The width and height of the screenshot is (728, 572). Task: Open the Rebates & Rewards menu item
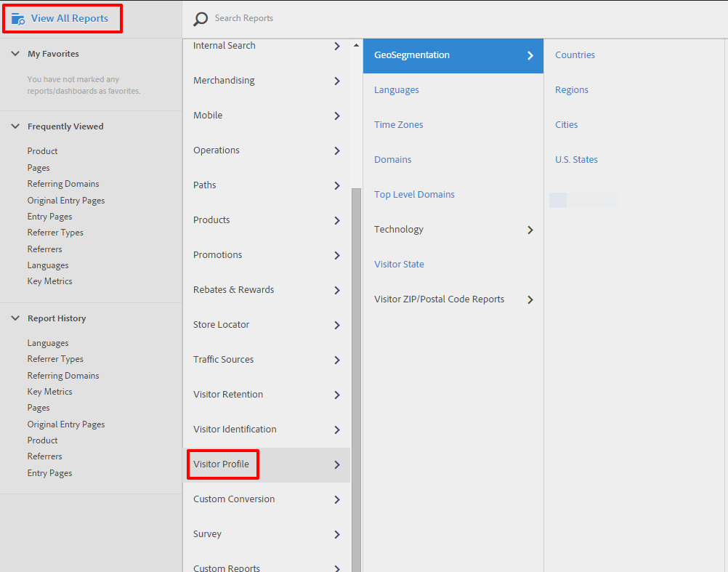267,290
